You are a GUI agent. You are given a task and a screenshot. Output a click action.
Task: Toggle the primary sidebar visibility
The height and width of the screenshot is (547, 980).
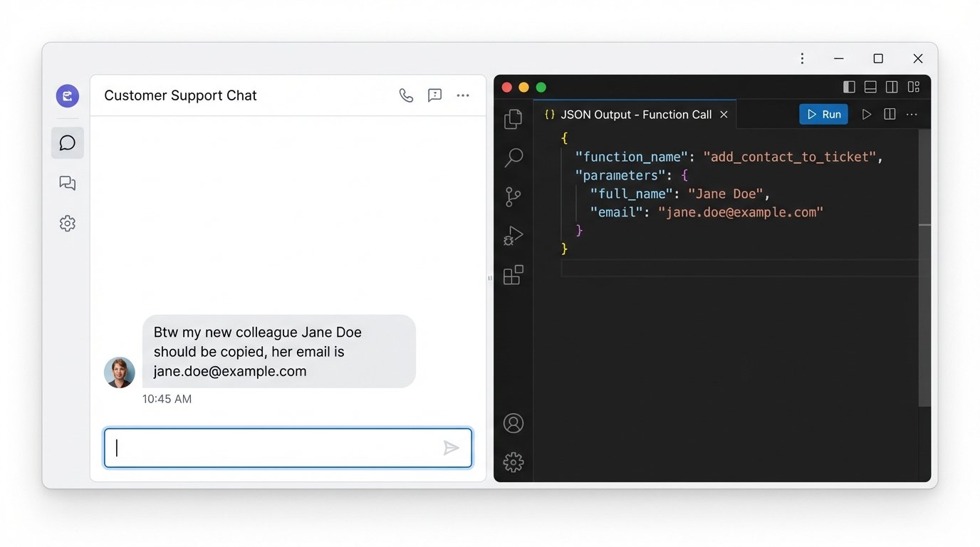(849, 86)
